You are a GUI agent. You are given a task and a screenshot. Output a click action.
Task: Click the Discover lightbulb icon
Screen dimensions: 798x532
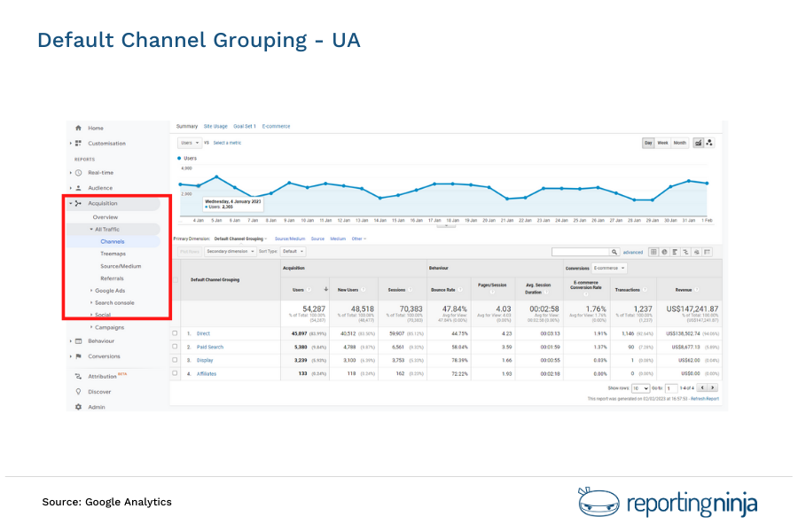(x=78, y=392)
